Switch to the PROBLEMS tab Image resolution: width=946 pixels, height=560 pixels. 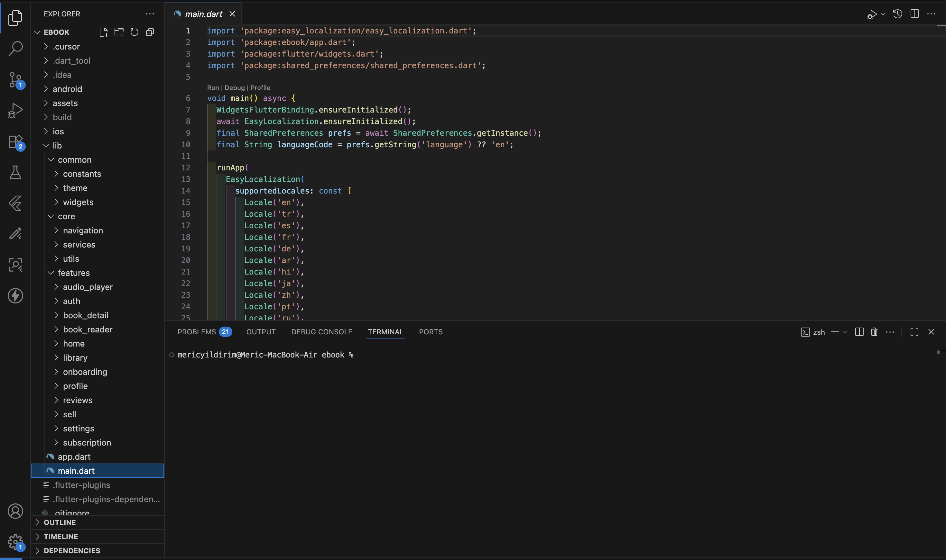pyautogui.click(x=197, y=332)
